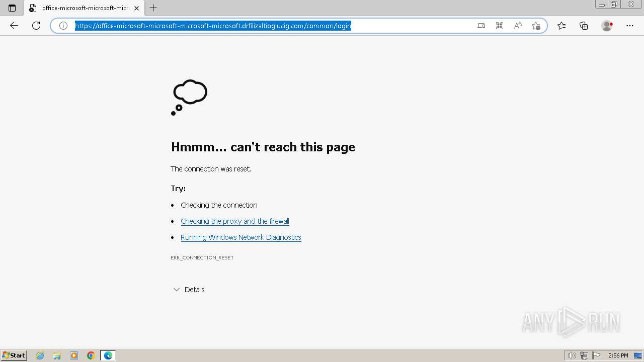The width and height of the screenshot is (644, 362).
Task: Click the 'Hmmm… can't reach this page' heading
Action: (x=263, y=147)
